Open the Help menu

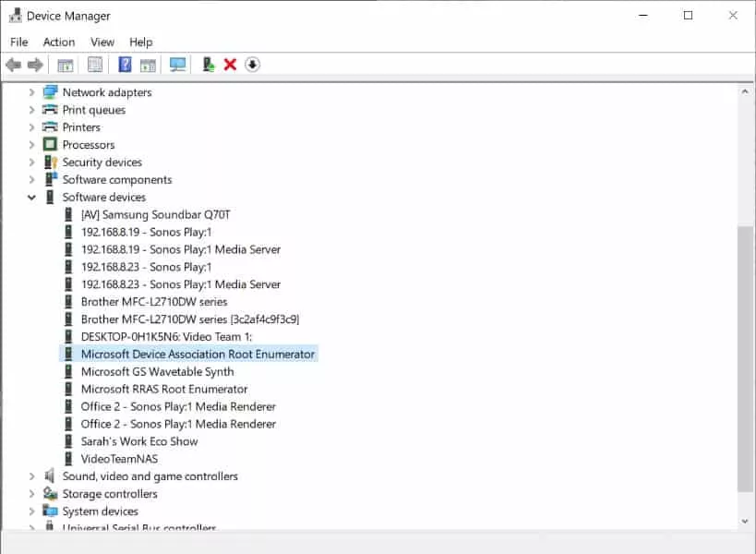coord(141,42)
